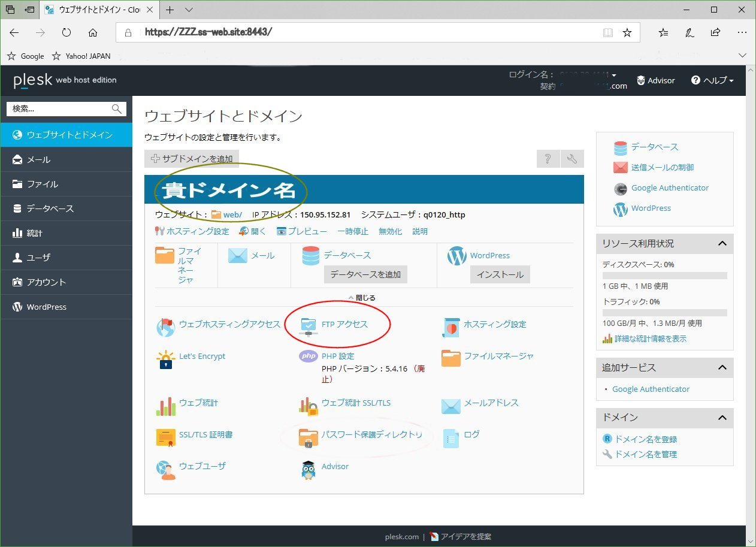Open the ドメイン名を登録 link
This screenshot has height=547, width=756.
point(646,439)
